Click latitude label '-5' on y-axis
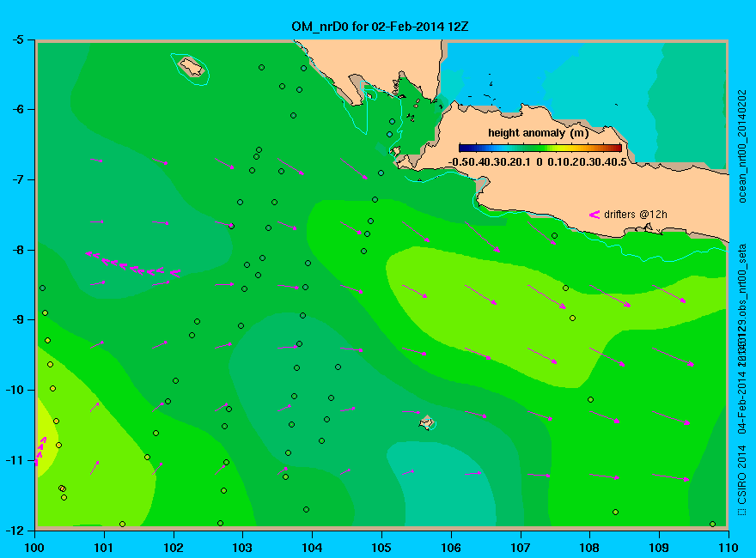The width and height of the screenshot is (756, 558). 17,39
